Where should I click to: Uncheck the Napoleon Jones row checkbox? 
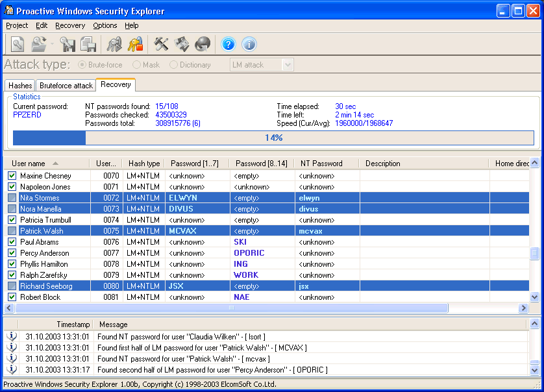pos(12,187)
